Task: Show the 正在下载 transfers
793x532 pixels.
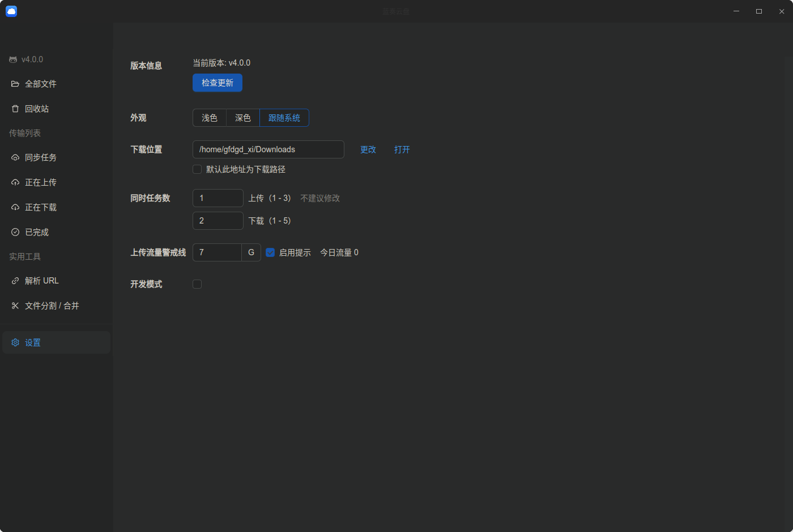Action: pos(57,207)
